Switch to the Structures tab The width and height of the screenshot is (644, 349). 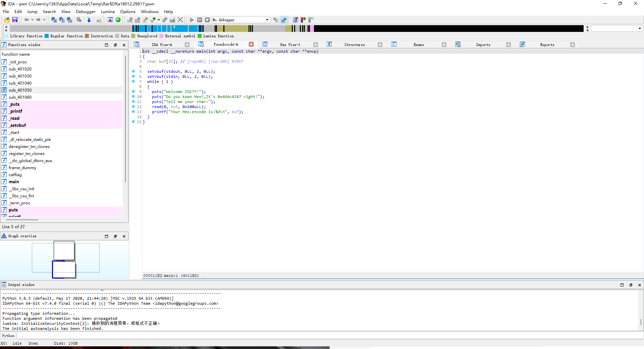point(355,45)
